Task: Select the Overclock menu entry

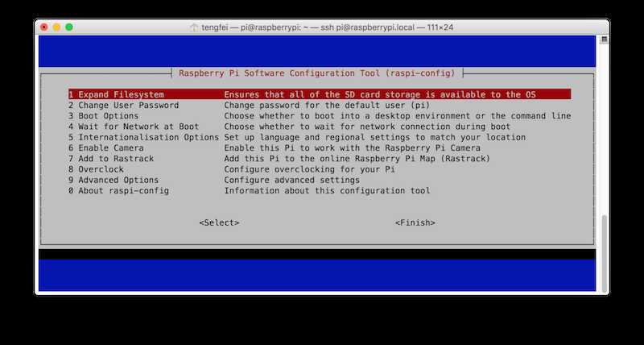Action: click(x=96, y=169)
